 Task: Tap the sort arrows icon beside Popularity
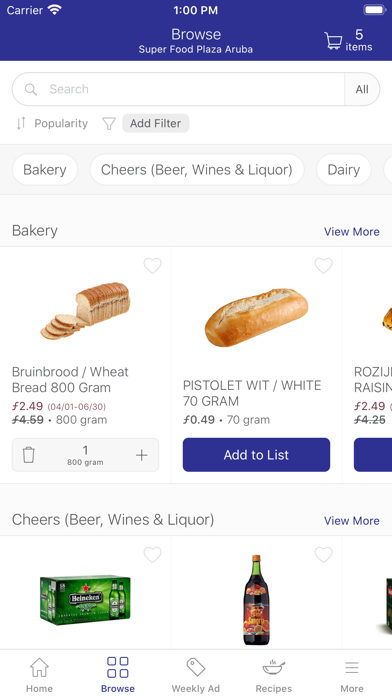pos(21,123)
